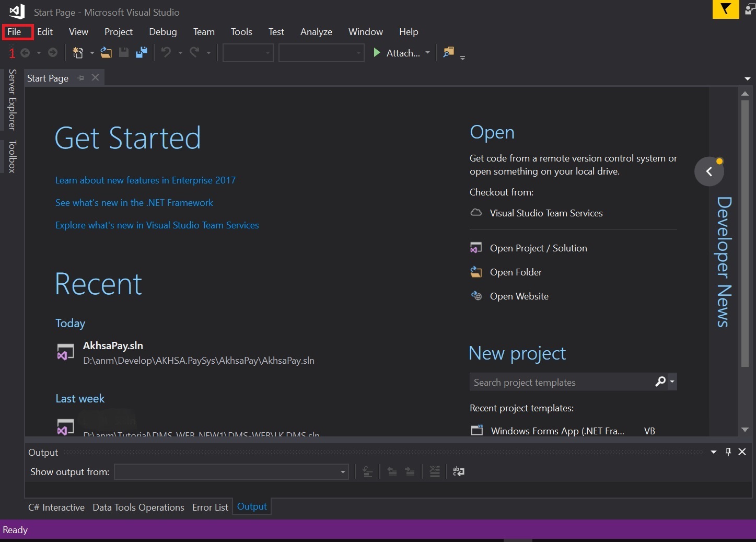Image resolution: width=756 pixels, height=542 pixels.
Task: Select the Save All toolbar icon
Action: click(142, 52)
